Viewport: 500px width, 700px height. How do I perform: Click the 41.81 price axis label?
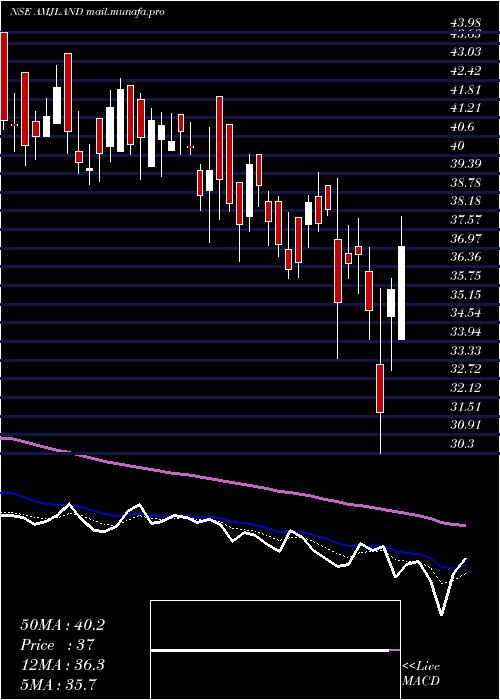(466, 89)
